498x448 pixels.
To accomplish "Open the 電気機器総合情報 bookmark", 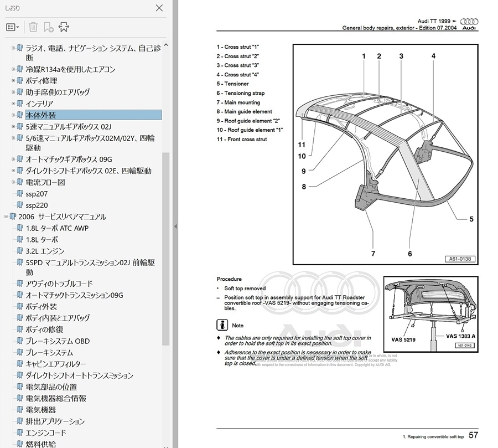I will 56,398.
